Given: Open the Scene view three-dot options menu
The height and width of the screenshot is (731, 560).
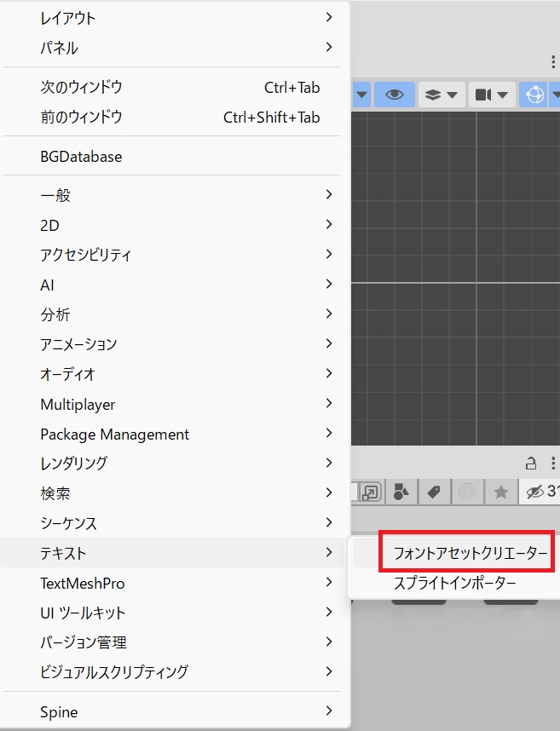Looking at the screenshot, I should (x=553, y=61).
